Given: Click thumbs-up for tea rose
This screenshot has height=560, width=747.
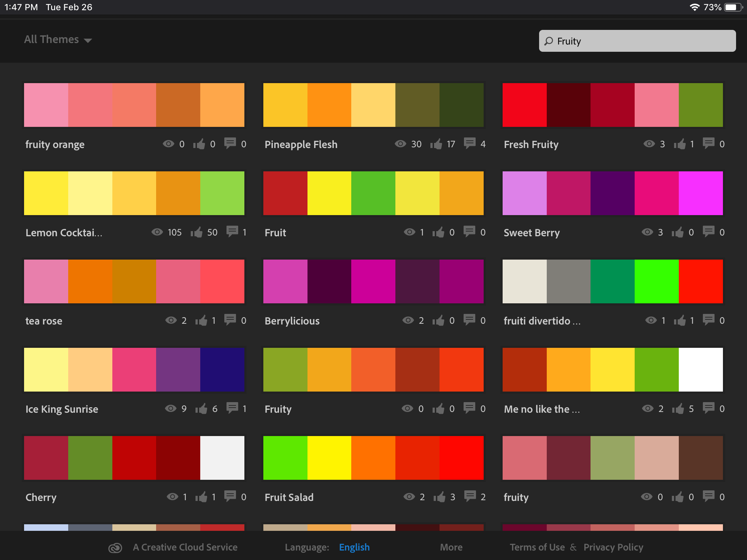Looking at the screenshot, I should click(201, 320).
